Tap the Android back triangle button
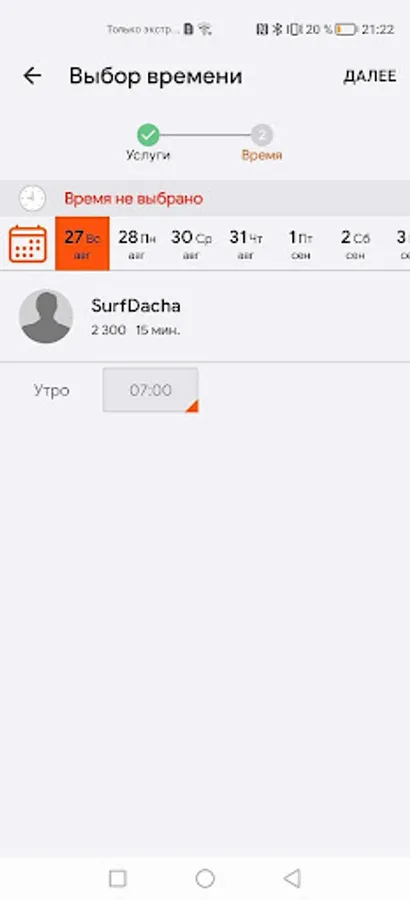Screen dimensions: 410x900 [x=292, y=878]
